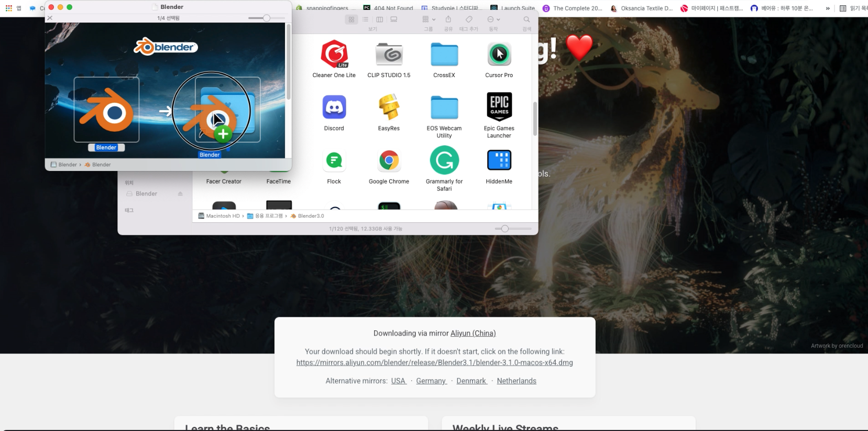Choose the USA alternative mirror
This screenshot has height=431, width=868.
tap(399, 381)
